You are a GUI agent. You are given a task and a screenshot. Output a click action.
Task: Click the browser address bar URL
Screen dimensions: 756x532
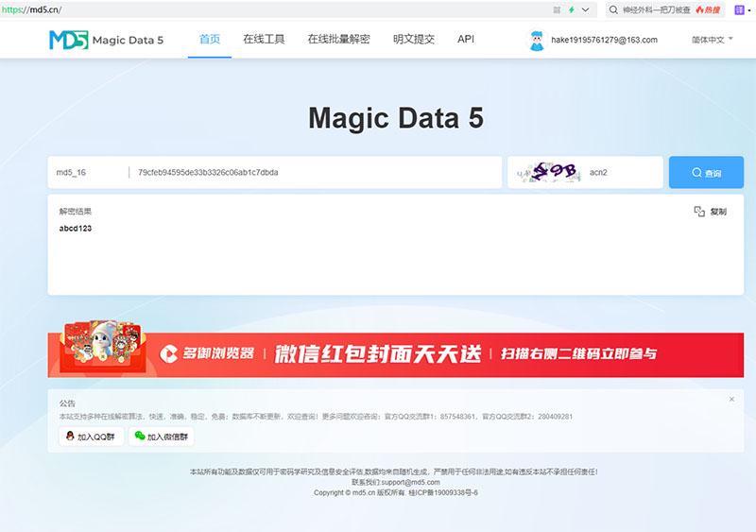tap(31, 9)
